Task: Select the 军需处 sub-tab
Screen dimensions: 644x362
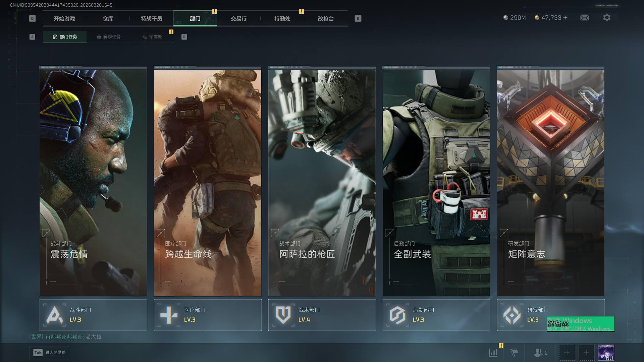Action: point(152,37)
